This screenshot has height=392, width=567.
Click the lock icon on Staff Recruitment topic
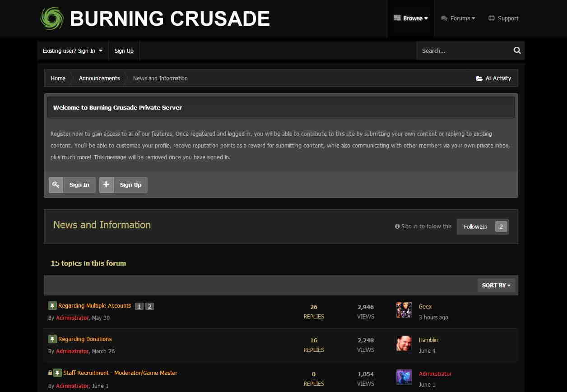click(x=50, y=373)
